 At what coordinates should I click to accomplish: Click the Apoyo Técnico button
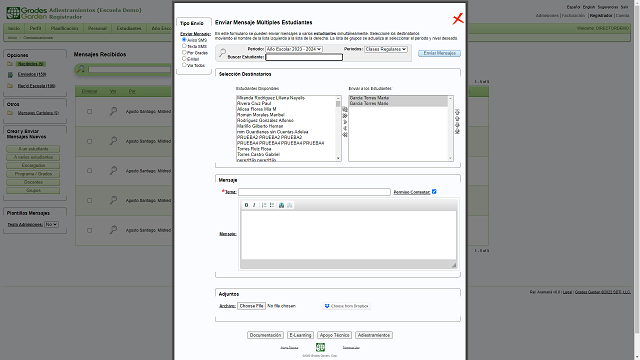click(334, 335)
